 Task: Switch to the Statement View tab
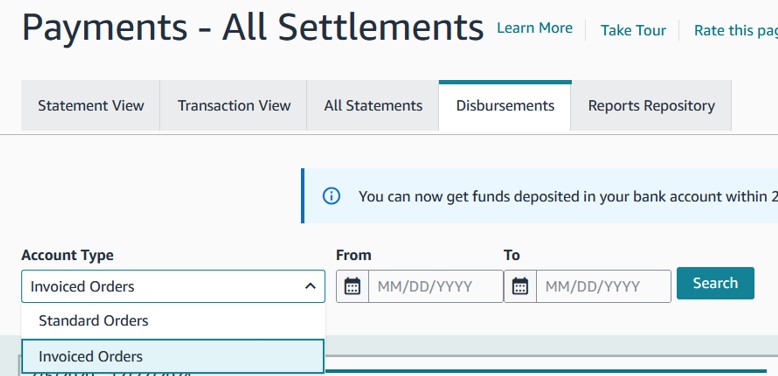91,106
